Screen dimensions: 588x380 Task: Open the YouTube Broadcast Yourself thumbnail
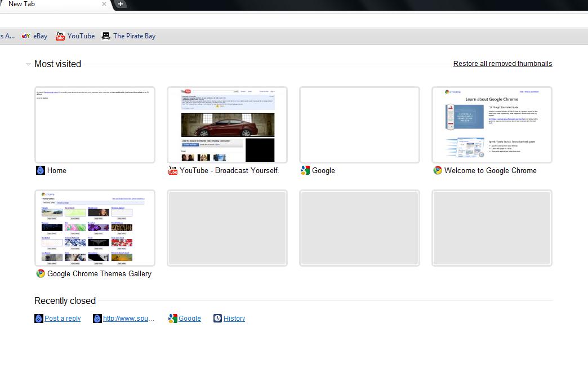tap(227, 125)
